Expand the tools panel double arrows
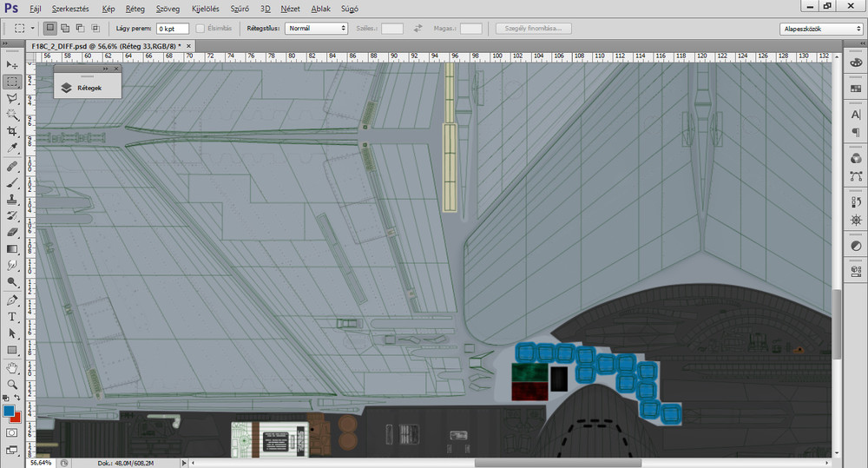 tap(5, 43)
